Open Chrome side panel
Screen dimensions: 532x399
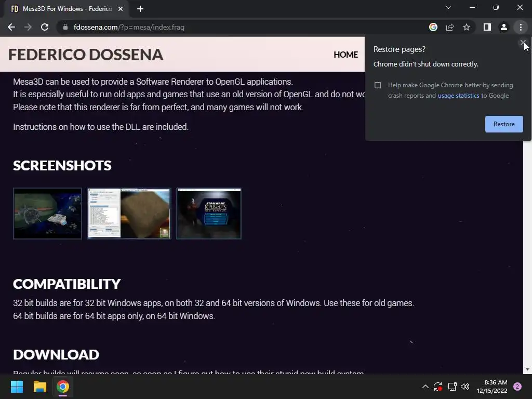tap(487, 27)
